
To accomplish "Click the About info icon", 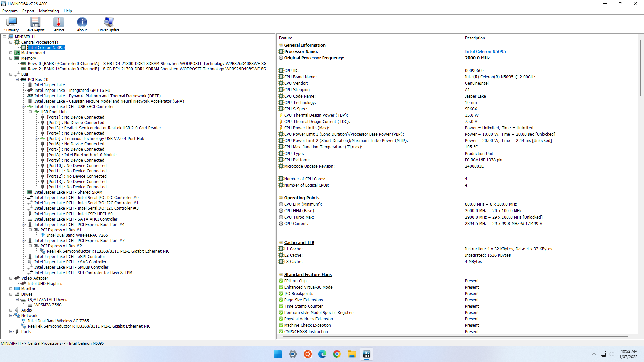I will pos(82,24).
